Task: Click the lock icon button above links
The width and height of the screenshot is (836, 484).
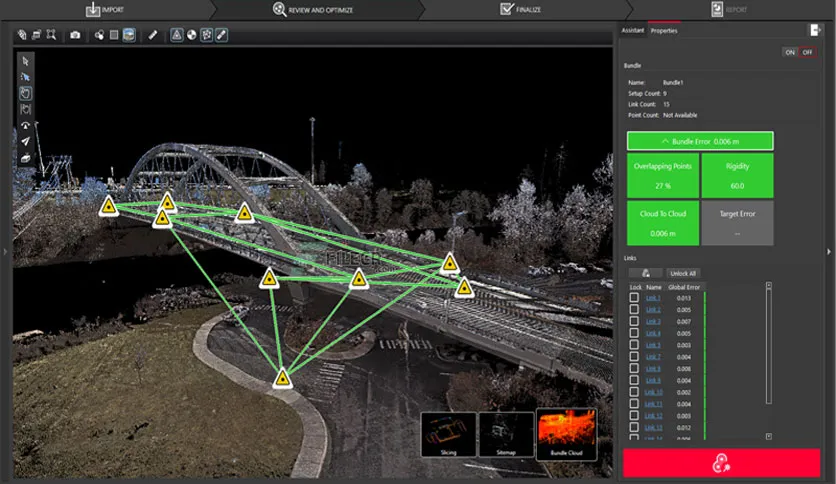Action: (x=646, y=273)
